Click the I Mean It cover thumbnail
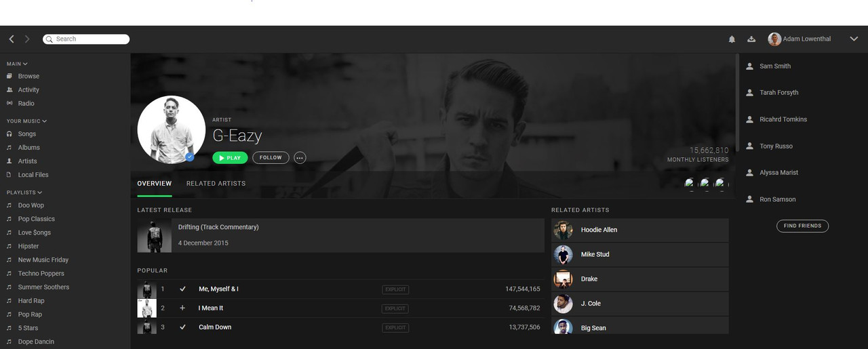The width and height of the screenshot is (868, 349). [147, 308]
